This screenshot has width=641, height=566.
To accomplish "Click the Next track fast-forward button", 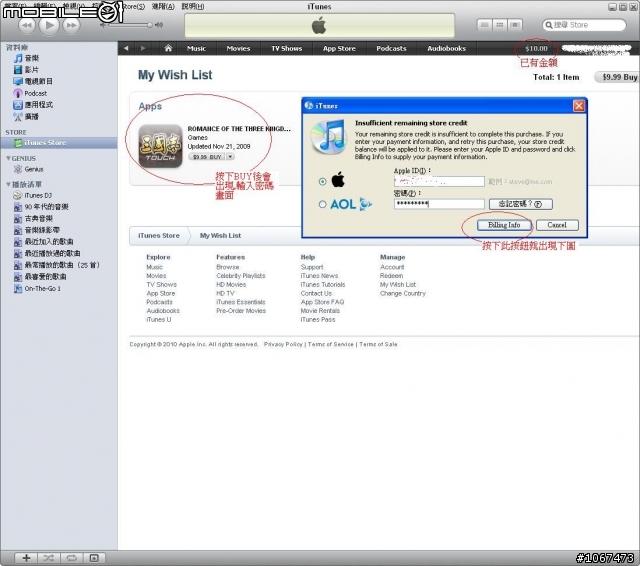I will click(x=71, y=26).
